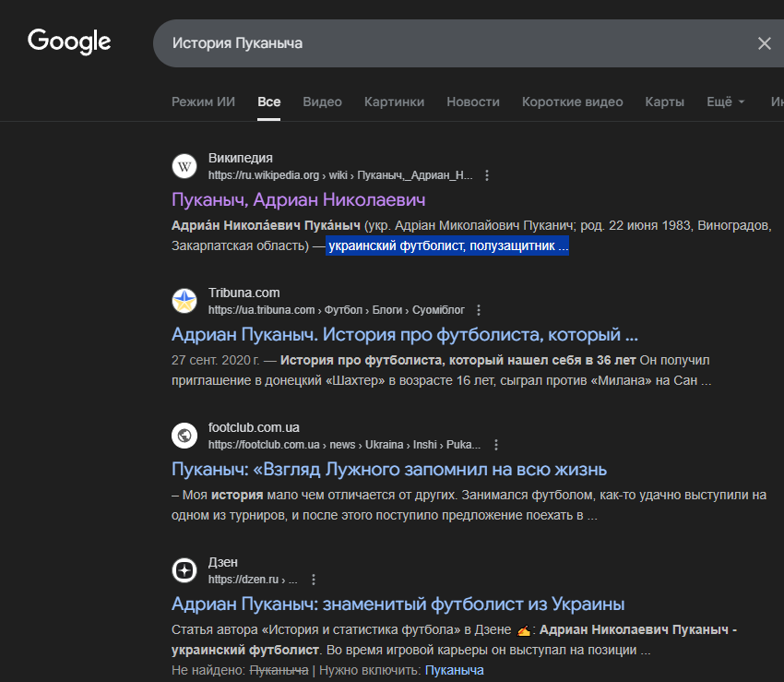Open three-dot menu for Wikipedia result
This screenshot has height=682, width=784.
(x=488, y=175)
